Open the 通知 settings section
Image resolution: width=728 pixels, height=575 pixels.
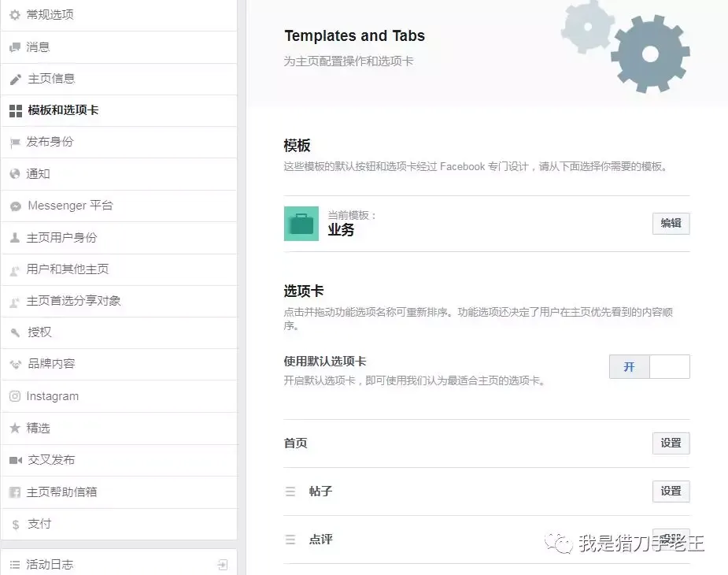pyautogui.click(x=119, y=174)
